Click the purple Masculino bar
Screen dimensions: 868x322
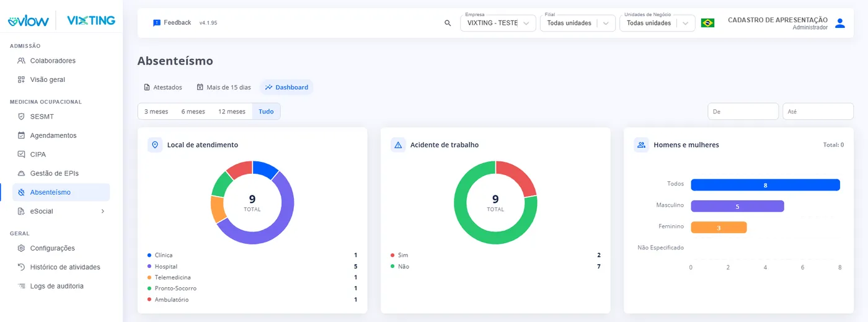[737, 207]
